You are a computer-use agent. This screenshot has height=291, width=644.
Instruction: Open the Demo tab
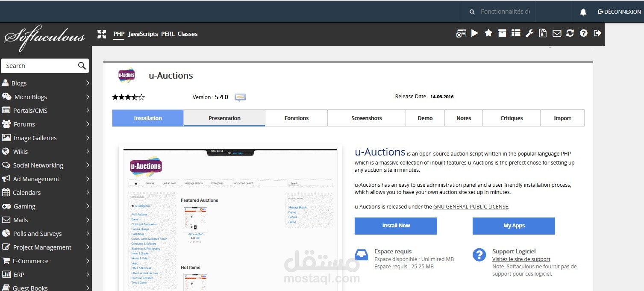pos(425,118)
